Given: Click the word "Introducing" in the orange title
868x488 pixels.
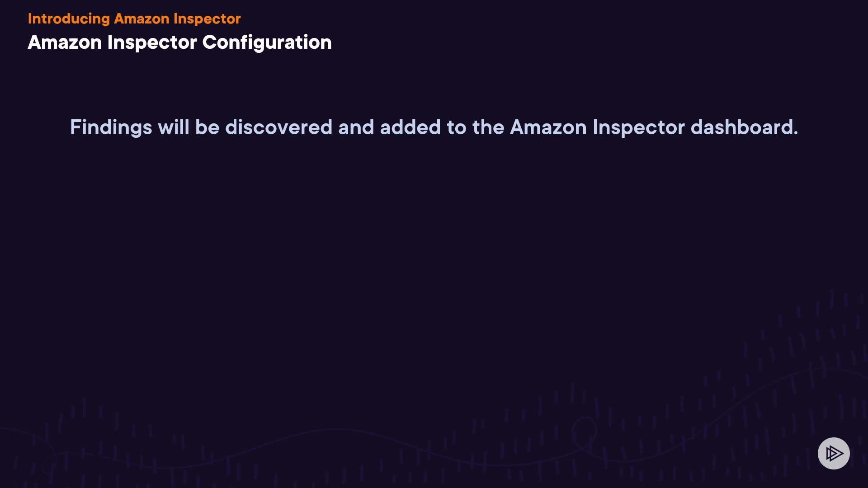Looking at the screenshot, I should (x=69, y=19).
